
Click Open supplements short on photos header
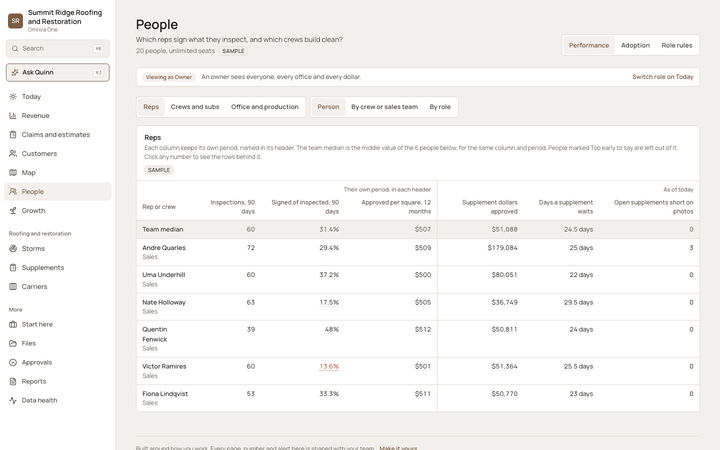pyautogui.click(x=653, y=207)
